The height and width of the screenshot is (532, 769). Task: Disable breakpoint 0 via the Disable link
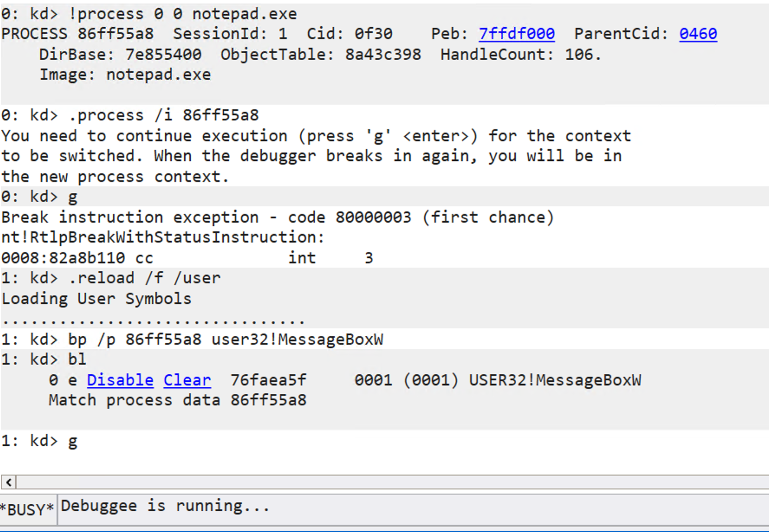(120, 380)
